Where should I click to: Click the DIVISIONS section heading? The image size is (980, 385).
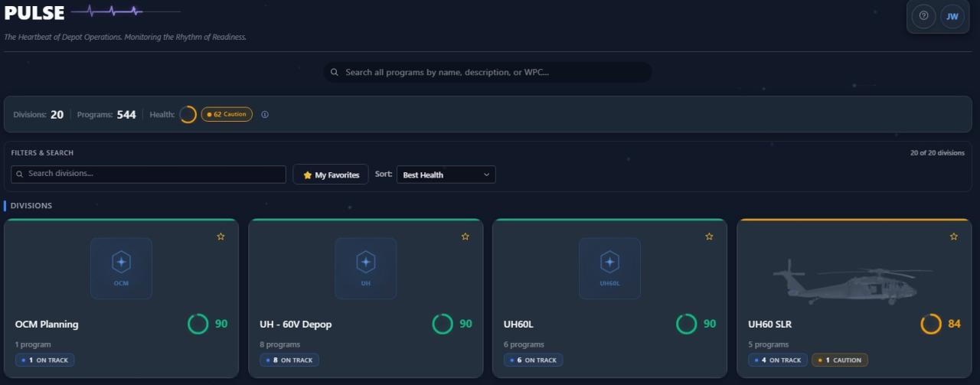pyautogui.click(x=31, y=206)
